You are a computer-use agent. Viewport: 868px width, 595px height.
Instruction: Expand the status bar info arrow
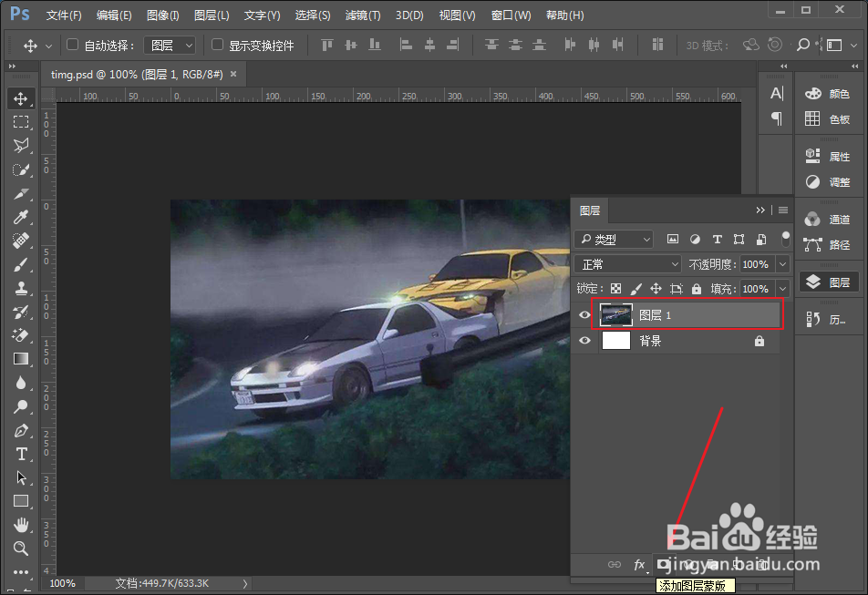coord(245,583)
